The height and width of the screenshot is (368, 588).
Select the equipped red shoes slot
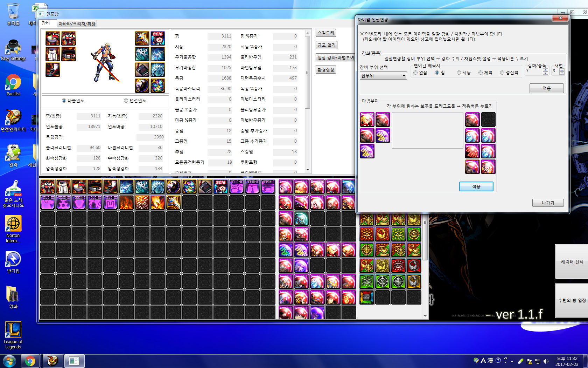53,70
